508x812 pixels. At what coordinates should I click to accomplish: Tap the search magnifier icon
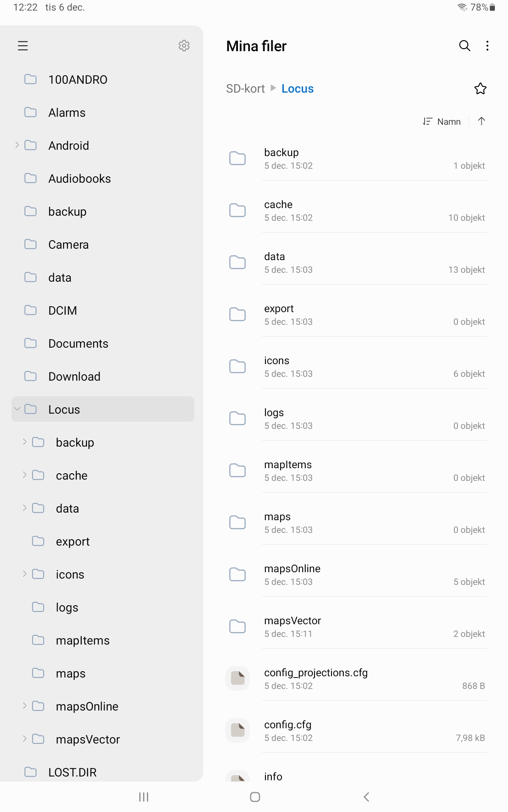pyautogui.click(x=464, y=46)
